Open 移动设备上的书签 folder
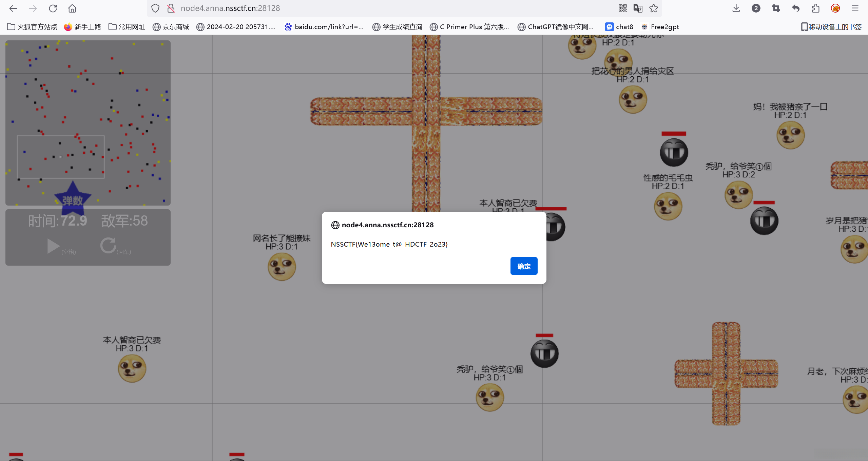 click(x=831, y=27)
